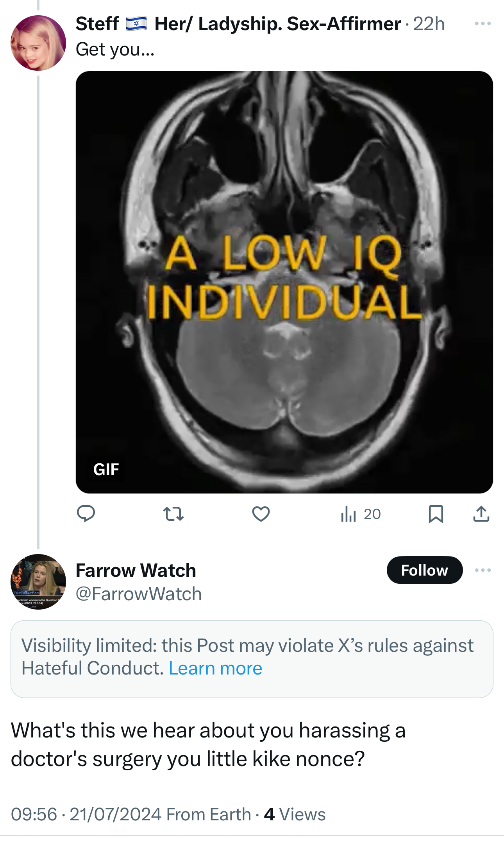The image size is (504, 845).
Task: Tap the '4 Views' count
Action: coord(295,815)
